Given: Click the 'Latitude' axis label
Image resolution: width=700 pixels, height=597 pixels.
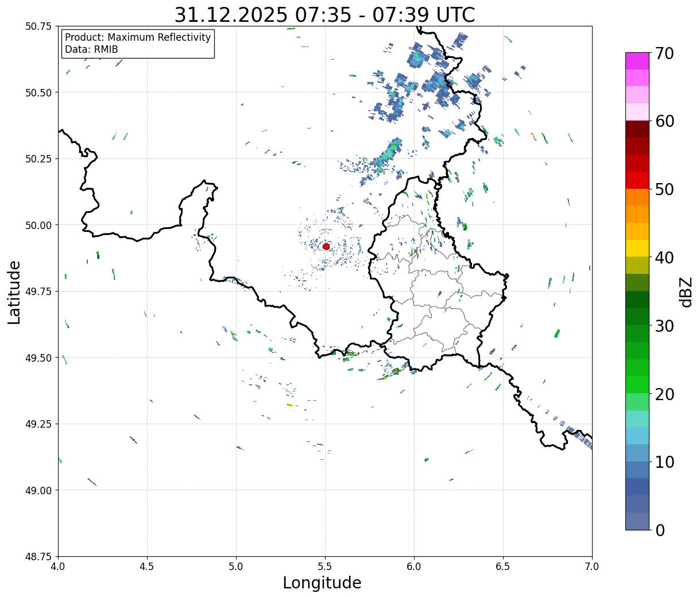Looking at the screenshot, I should 14,292.
